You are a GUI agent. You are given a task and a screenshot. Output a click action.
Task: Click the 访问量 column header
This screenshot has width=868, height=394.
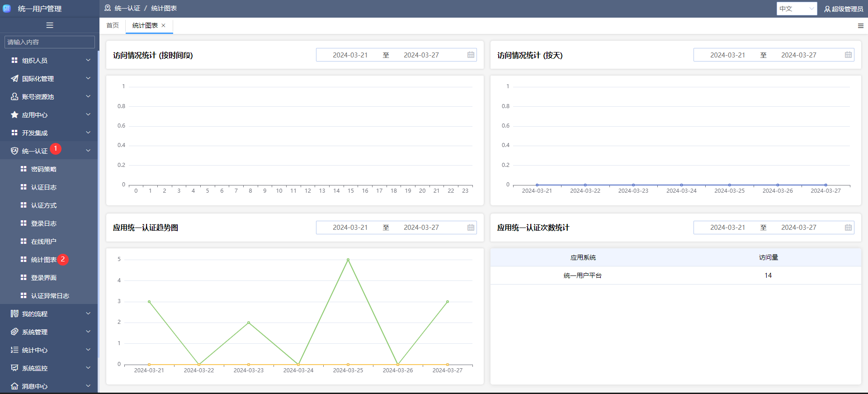768,257
